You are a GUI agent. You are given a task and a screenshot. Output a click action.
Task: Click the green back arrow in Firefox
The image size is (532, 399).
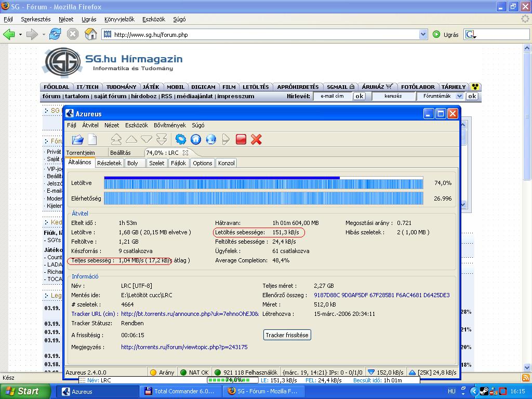tap(9, 34)
